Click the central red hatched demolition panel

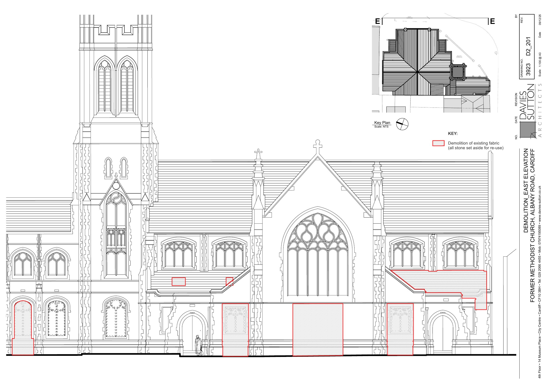click(318, 329)
